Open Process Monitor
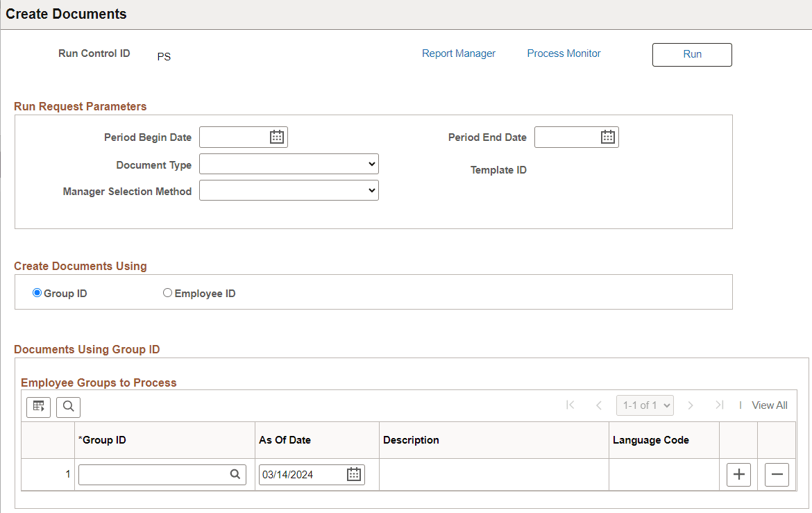 tap(564, 53)
